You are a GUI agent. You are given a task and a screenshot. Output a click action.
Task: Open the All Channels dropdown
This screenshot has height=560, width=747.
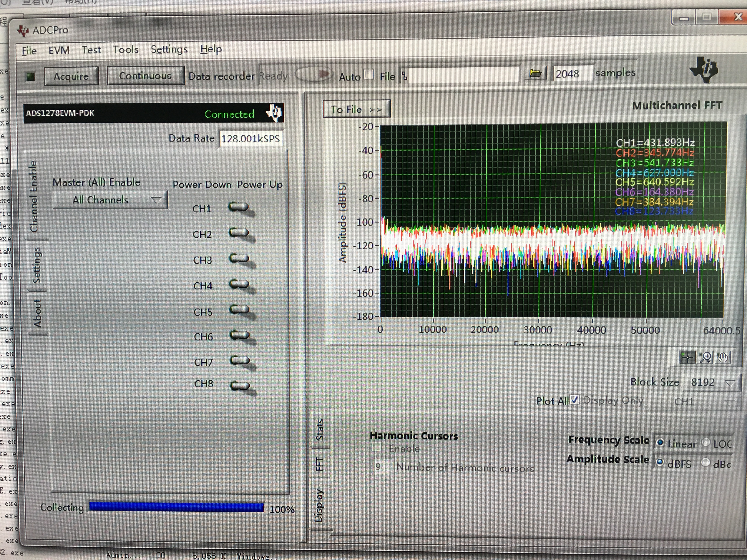pos(110,200)
